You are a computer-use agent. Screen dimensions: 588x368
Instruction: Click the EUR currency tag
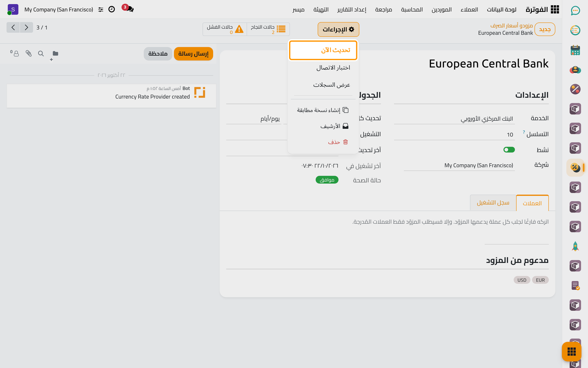[x=540, y=280]
